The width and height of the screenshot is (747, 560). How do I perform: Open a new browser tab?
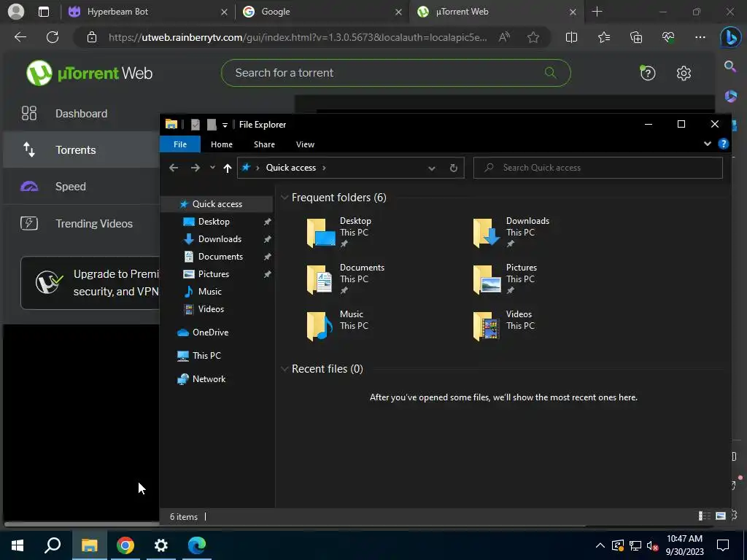597,12
